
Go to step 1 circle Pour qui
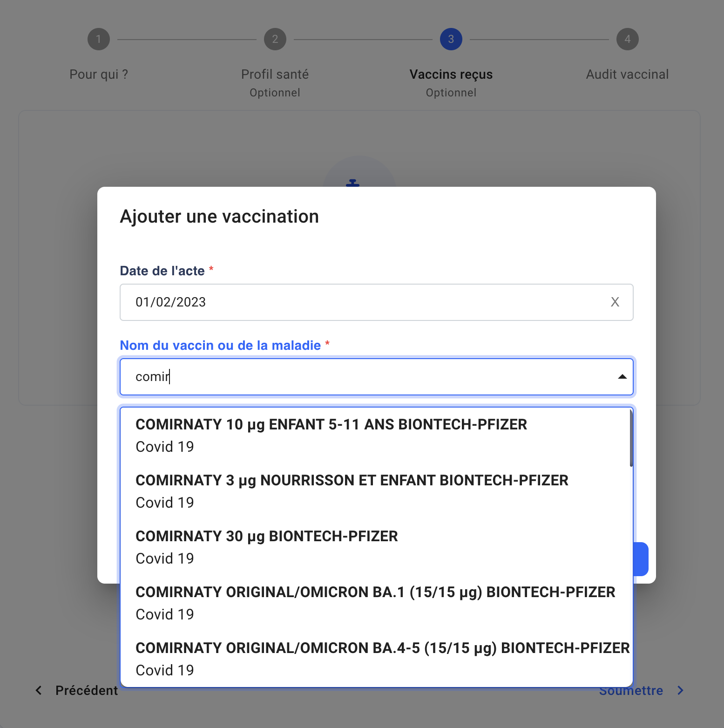tap(99, 39)
